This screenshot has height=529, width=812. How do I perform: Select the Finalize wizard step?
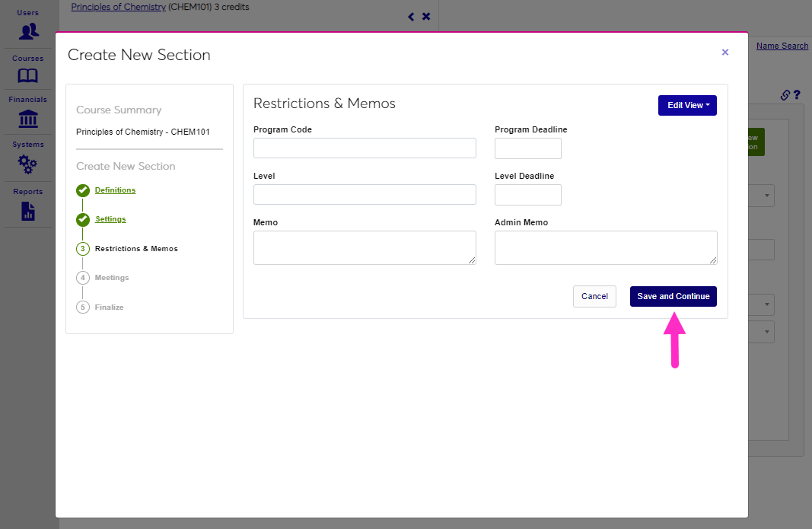tap(109, 308)
